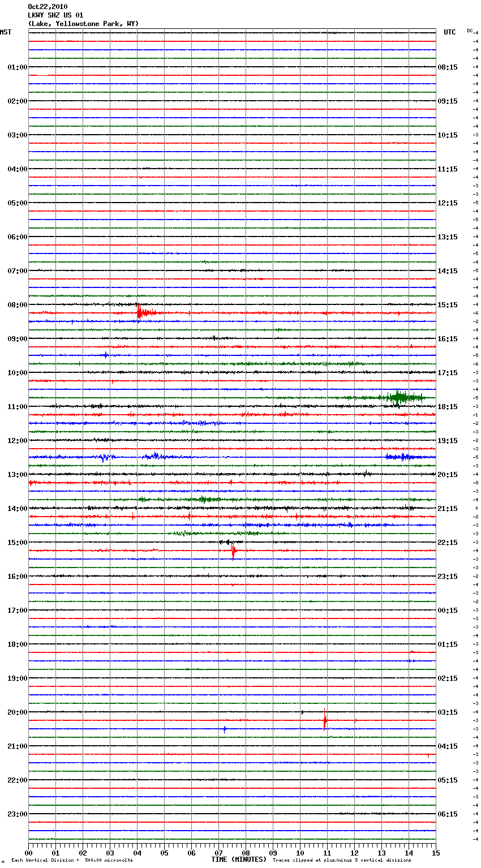This screenshot has width=481, height=868.
Task: Click the blue spike on the 20:30 MST trace
Action: coord(225,729)
